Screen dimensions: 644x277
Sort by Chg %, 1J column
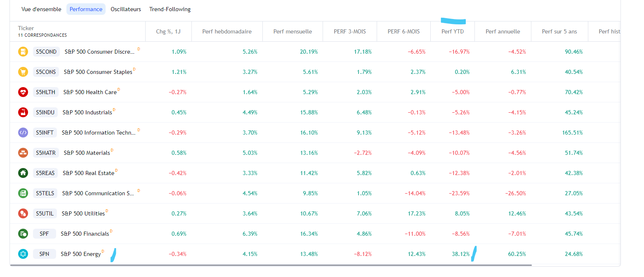168,31
